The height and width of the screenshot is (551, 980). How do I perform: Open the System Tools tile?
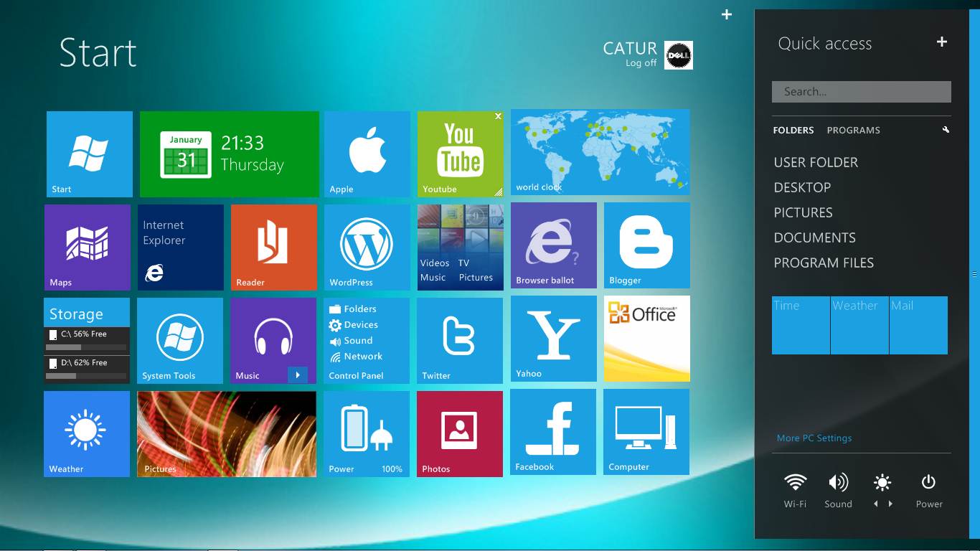[180, 341]
